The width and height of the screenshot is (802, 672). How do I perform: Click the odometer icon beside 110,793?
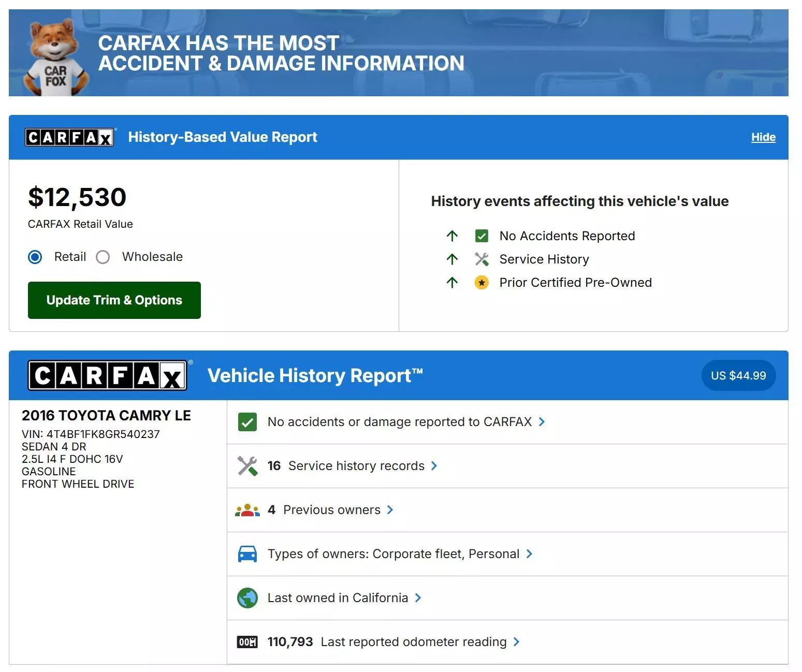pyautogui.click(x=247, y=642)
